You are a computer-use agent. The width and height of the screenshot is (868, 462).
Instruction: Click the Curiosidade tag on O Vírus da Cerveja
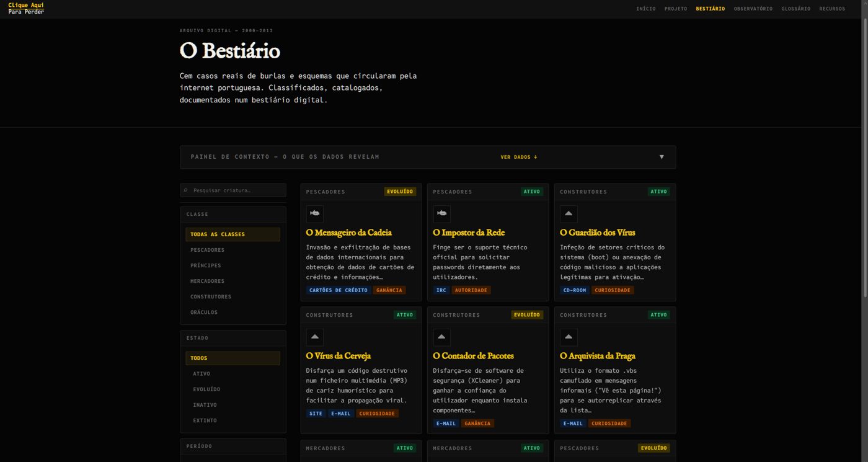pos(377,414)
